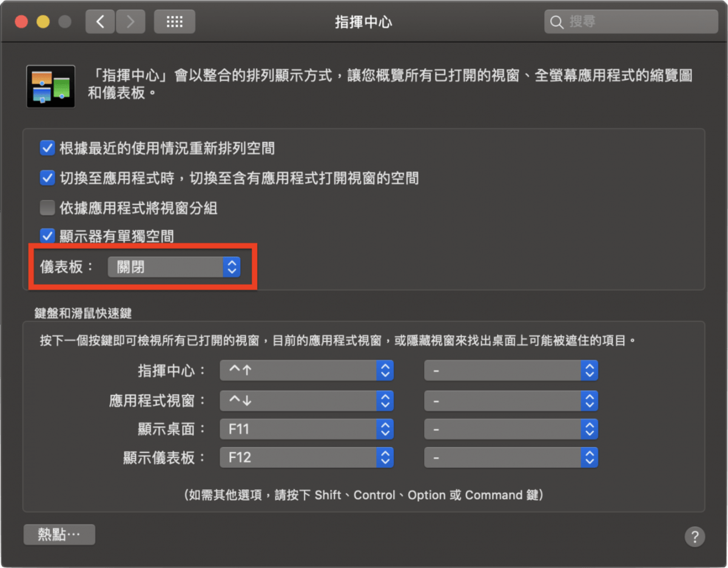Close the window with red button

coord(22,22)
